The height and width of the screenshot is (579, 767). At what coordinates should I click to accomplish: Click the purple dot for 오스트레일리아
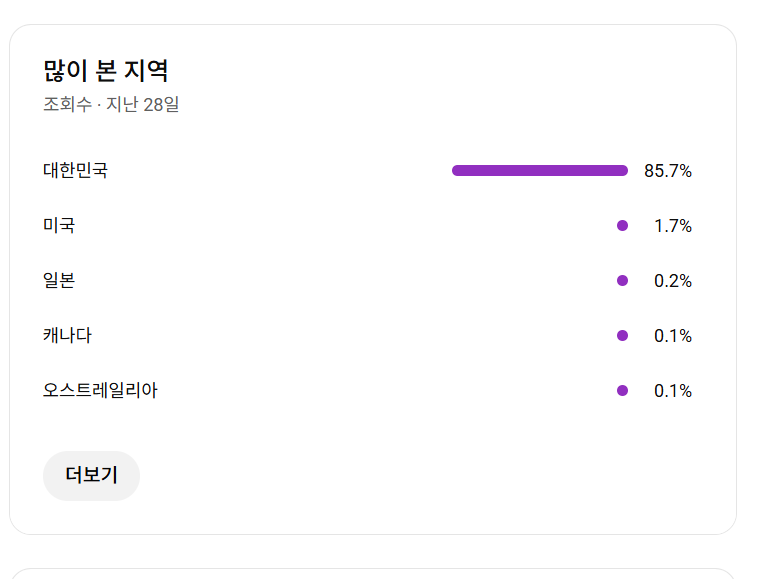point(622,391)
